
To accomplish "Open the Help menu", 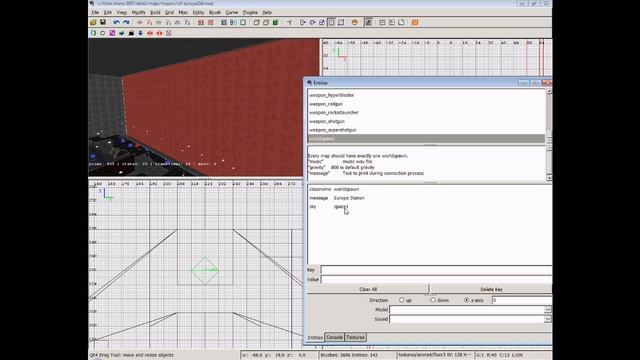I will click(x=267, y=13).
